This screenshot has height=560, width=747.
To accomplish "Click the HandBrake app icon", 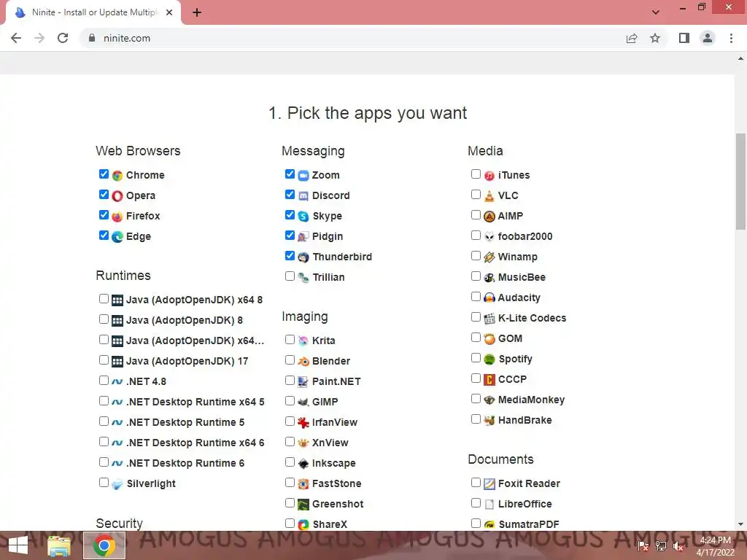I will point(489,421).
